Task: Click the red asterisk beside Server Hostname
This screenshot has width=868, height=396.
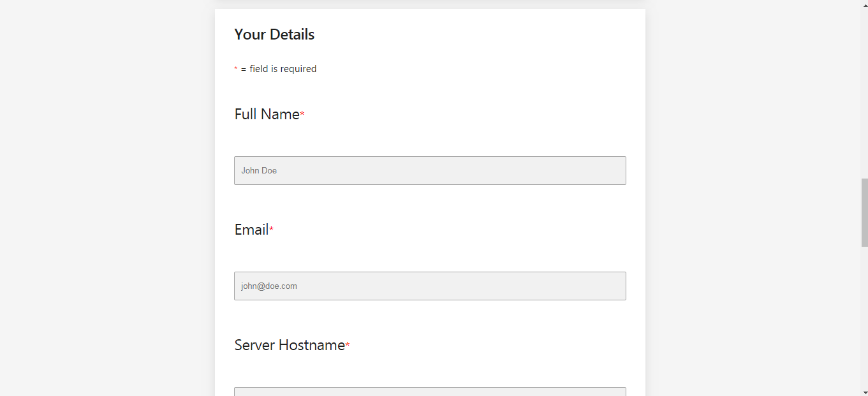Action: pos(348,346)
